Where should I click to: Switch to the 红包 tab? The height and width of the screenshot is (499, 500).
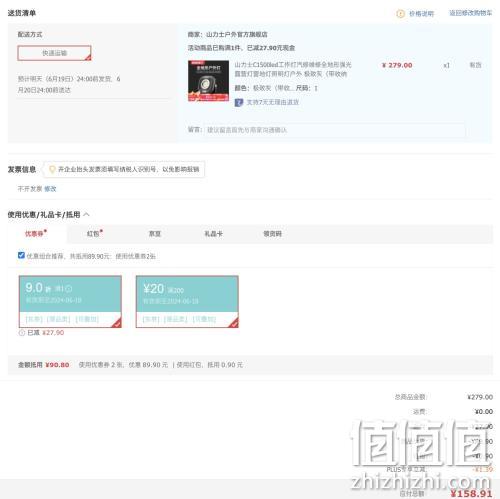pyautogui.click(x=94, y=234)
